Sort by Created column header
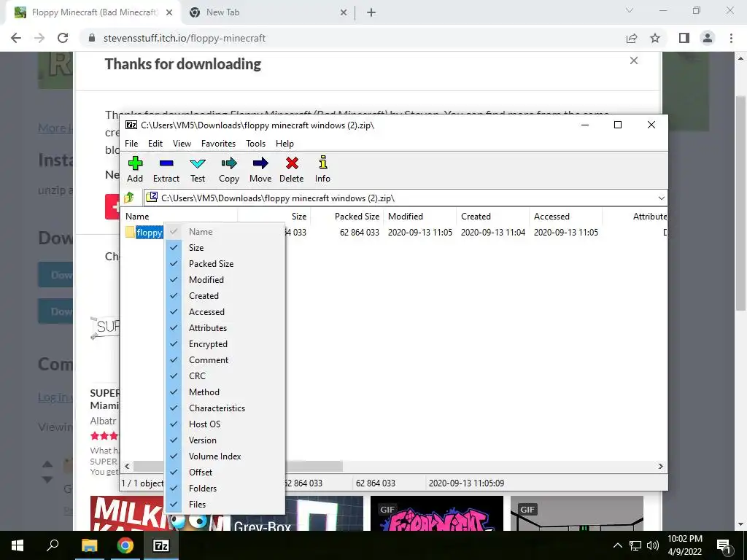Viewport: 747px width, 560px height. tap(492, 216)
